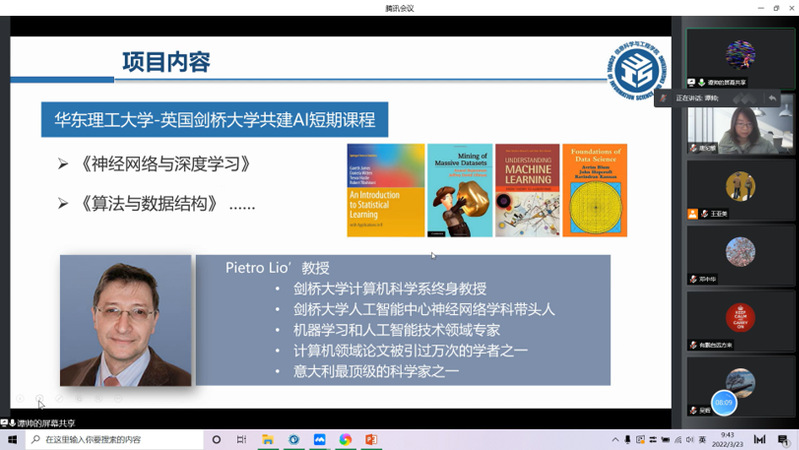This screenshot has width=799, height=450.
Task: Click the arrow on the 正在讲话 speaker bar
Action: pyautogui.click(x=772, y=98)
